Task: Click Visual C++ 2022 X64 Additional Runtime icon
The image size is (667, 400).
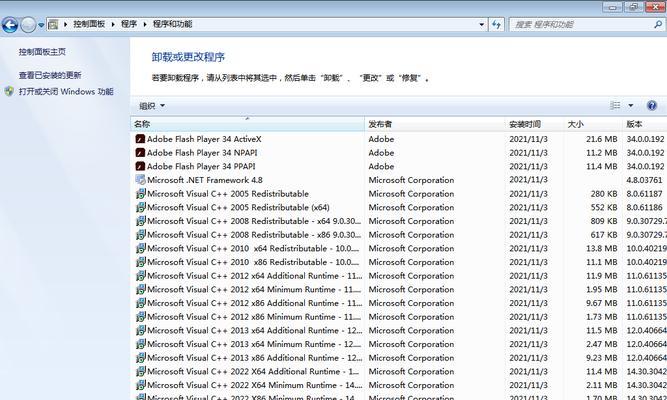Action: (x=140, y=371)
